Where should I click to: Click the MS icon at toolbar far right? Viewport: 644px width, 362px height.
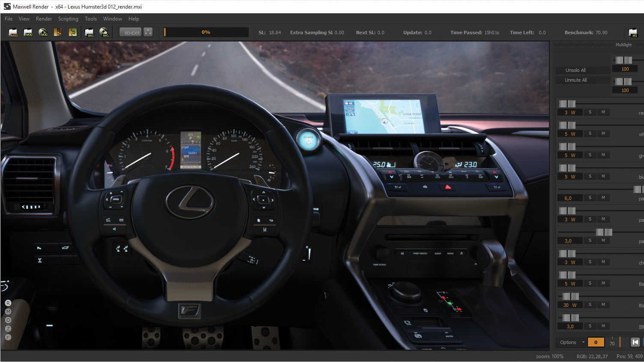633,33
